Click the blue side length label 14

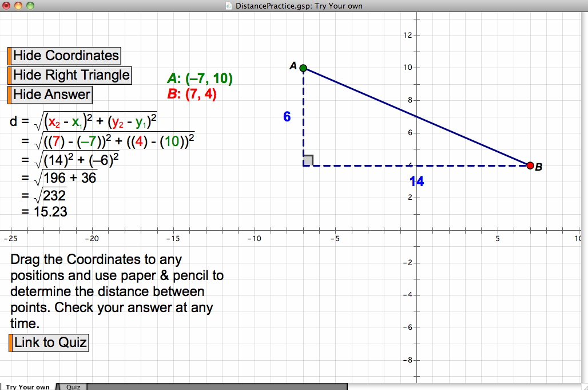416,182
